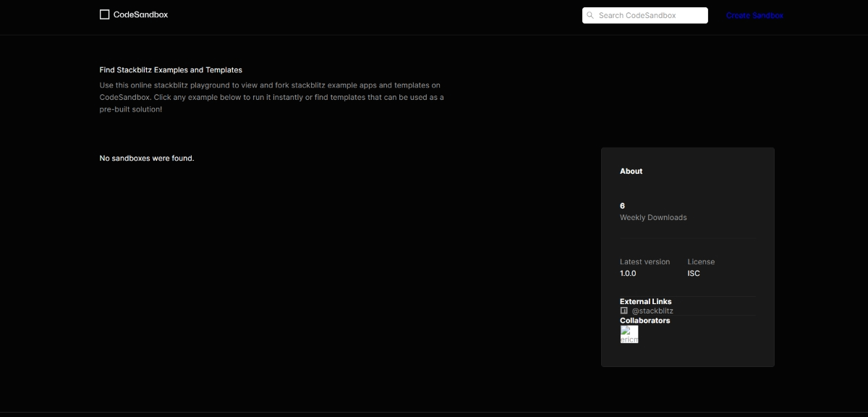Click the Find Stackblitz Examples and Templates heading
This screenshot has height=417, width=868.
[x=171, y=70]
